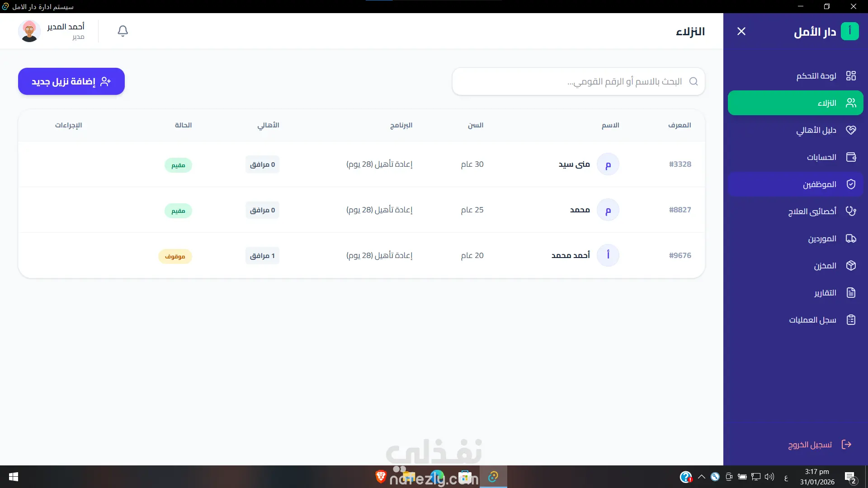Viewport: 868px width, 488px height.
Task: Click the resident name منى سيد
Action: pos(574,164)
